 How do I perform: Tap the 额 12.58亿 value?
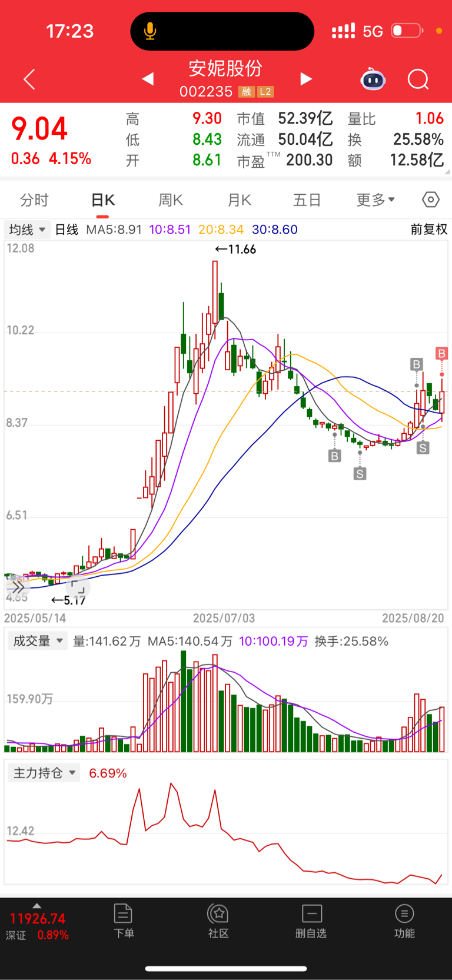(x=417, y=160)
